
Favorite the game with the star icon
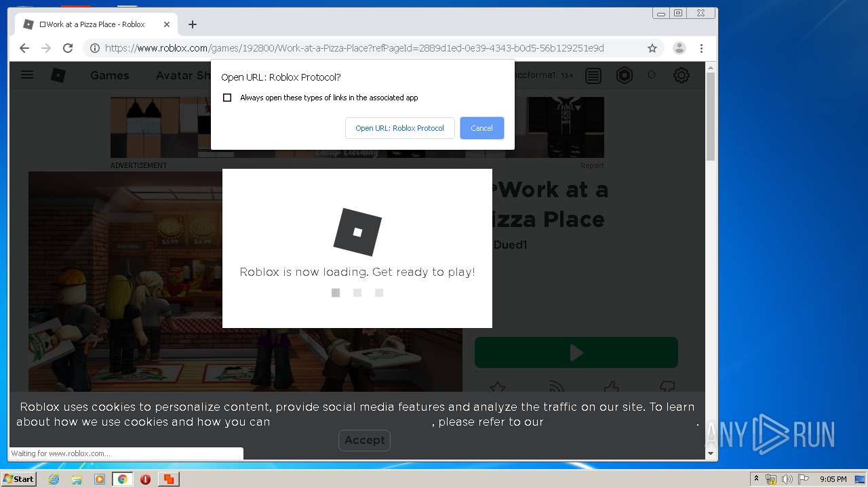pos(498,388)
